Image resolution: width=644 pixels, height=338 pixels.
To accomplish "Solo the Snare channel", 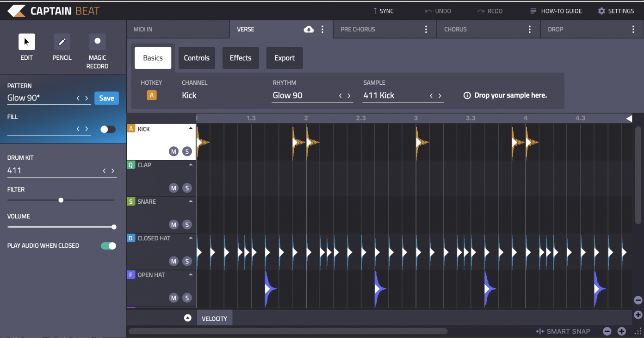I will click(x=187, y=225).
